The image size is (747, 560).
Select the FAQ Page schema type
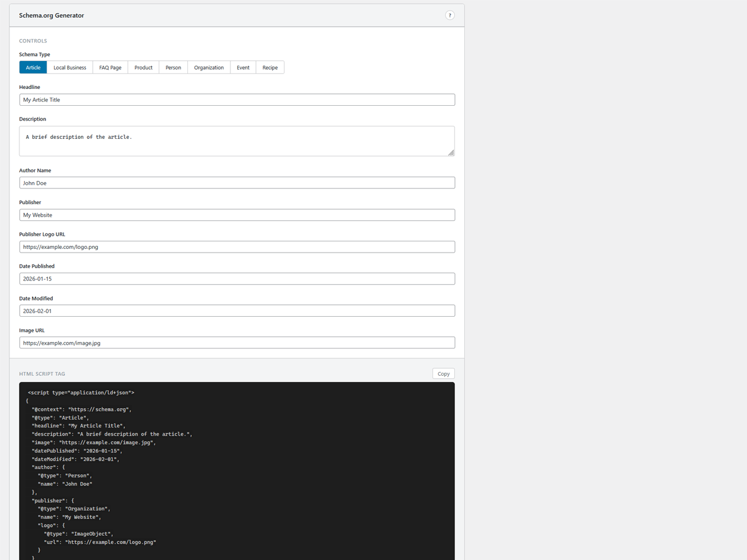click(x=110, y=67)
